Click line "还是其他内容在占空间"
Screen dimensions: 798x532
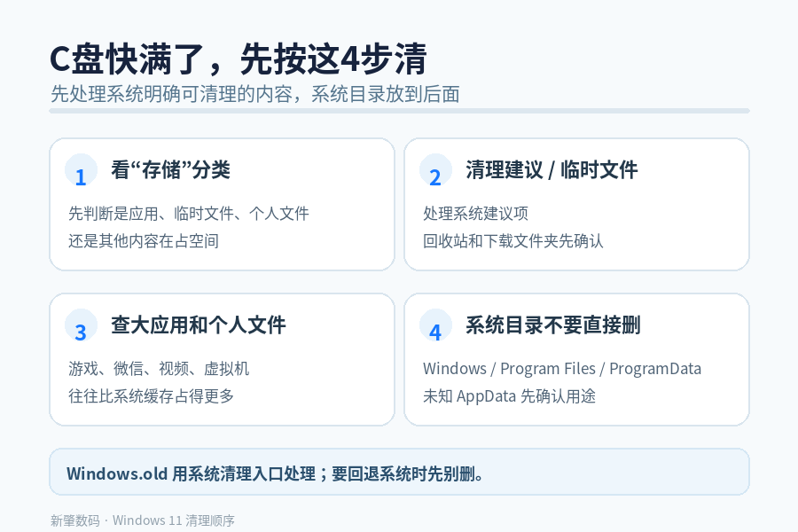(x=144, y=241)
